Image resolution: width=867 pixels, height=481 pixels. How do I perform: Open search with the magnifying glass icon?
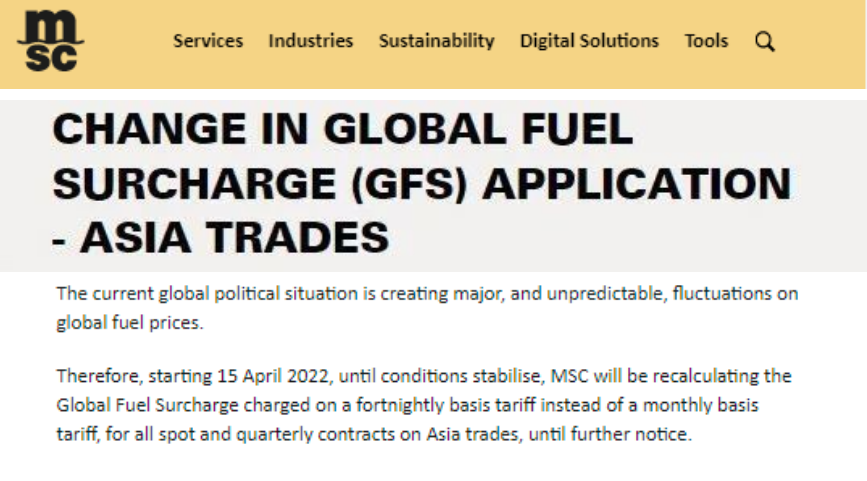pyautogui.click(x=765, y=41)
